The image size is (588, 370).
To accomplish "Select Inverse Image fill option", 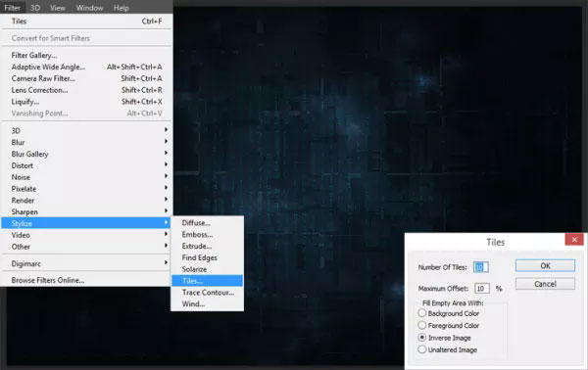I will 444,338.
